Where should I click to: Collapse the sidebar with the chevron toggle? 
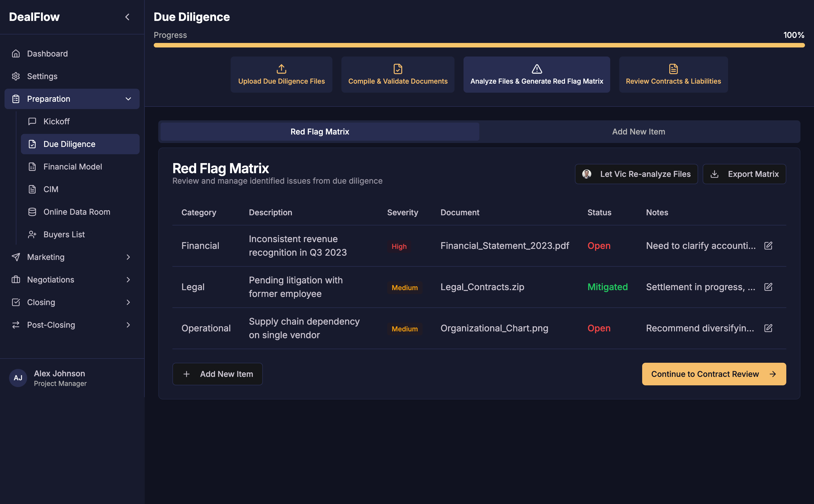coord(128,17)
